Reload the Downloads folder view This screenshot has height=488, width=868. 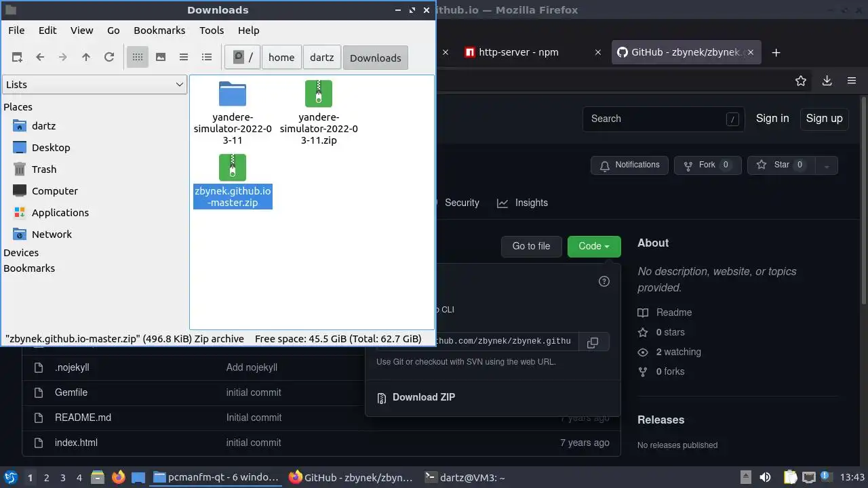click(109, 58)
